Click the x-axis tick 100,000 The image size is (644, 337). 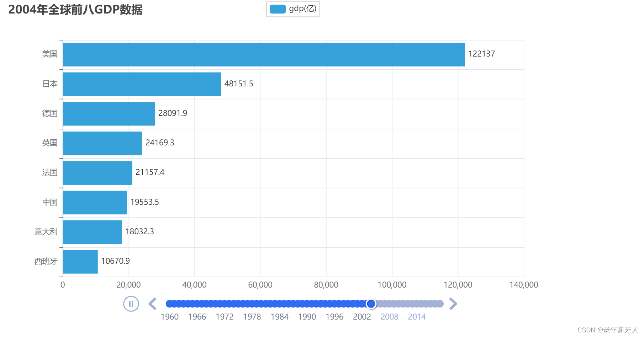point(392,285)
